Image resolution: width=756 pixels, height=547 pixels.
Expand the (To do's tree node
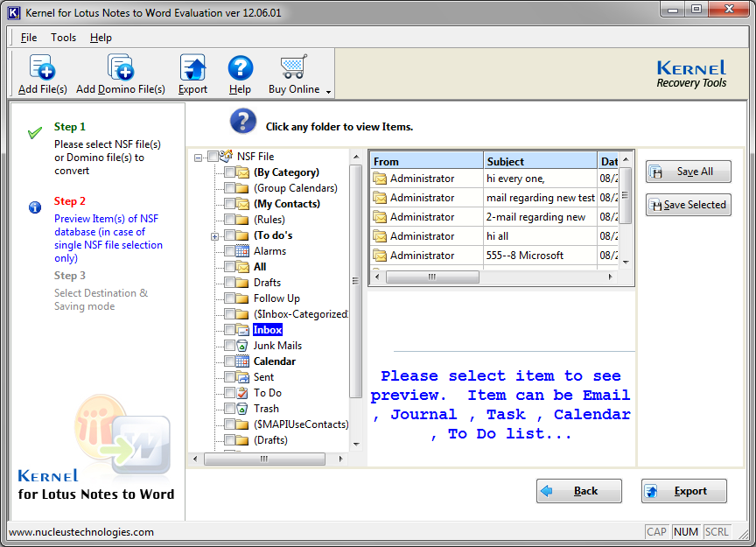pyautogui.click(x=214, y=236)
